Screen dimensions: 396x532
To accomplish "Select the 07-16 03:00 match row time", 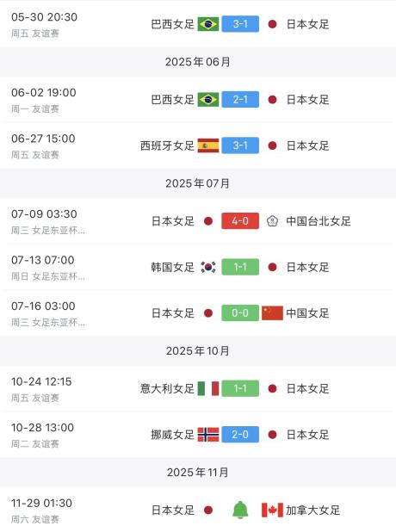I will [x=43, y=306].
